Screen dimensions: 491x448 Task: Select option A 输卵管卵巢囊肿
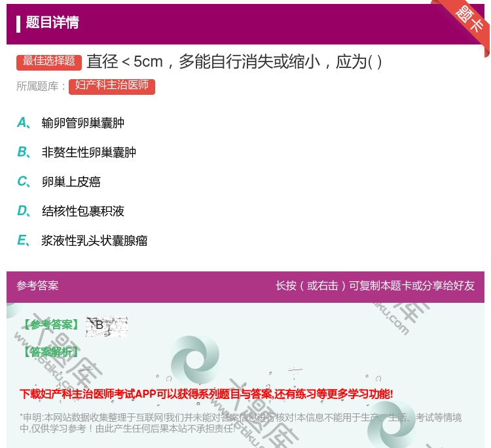[83, 123]
